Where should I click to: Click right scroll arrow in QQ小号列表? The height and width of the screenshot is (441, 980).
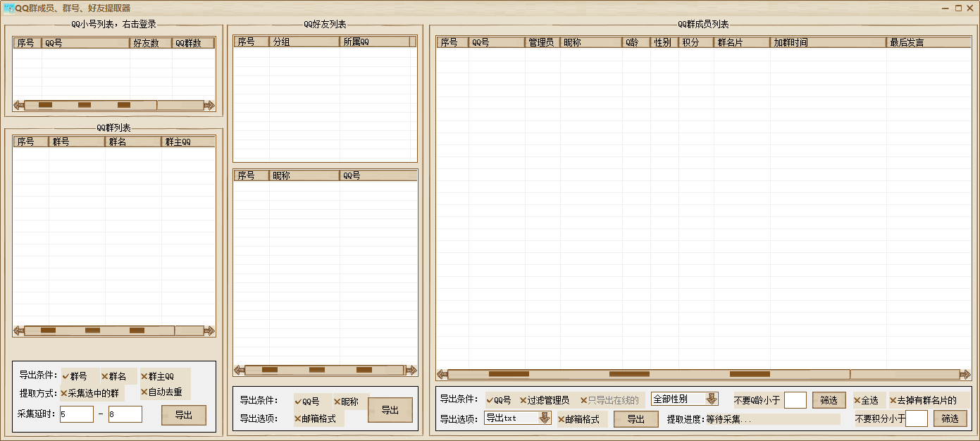(209, 105)
